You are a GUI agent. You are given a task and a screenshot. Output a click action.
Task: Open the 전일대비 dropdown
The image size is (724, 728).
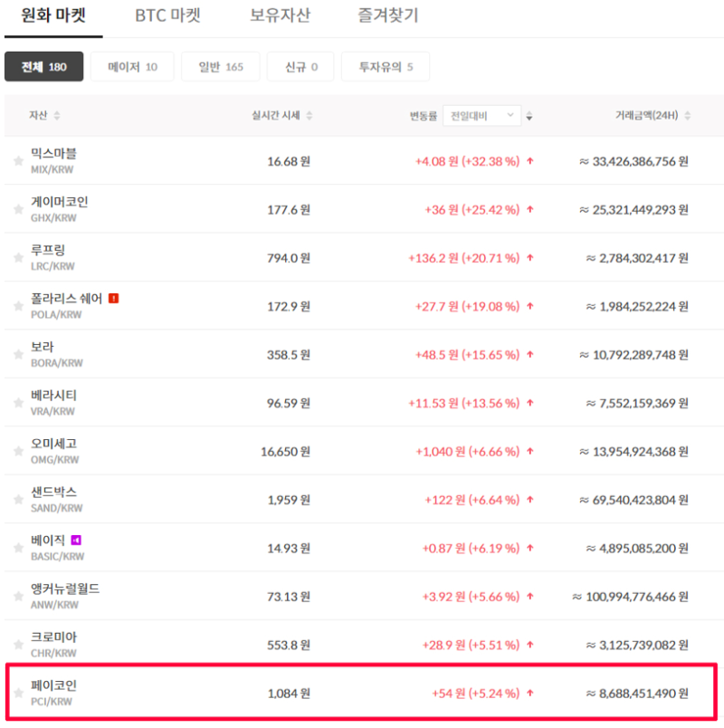click(x=481, y=116)
